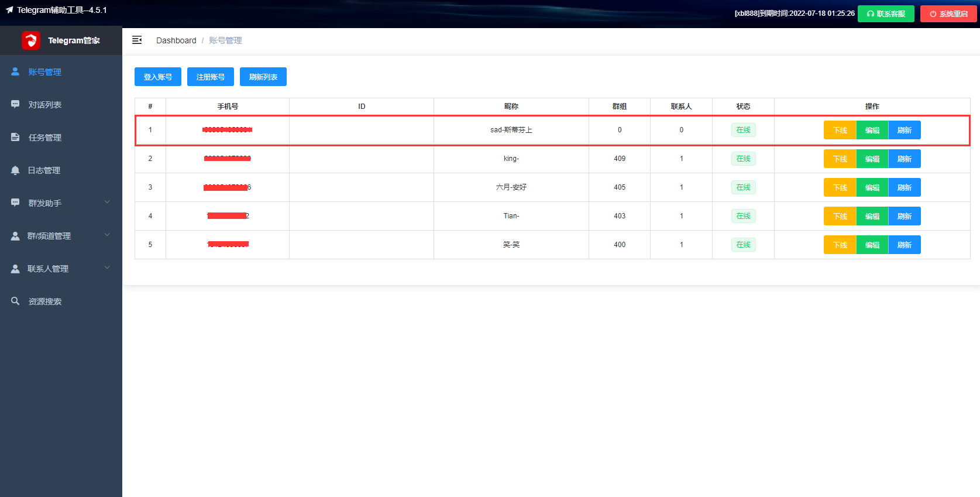Click the nickname 六月-安好
The height and width of the screenshot is (497, 980).
[511, 187]
